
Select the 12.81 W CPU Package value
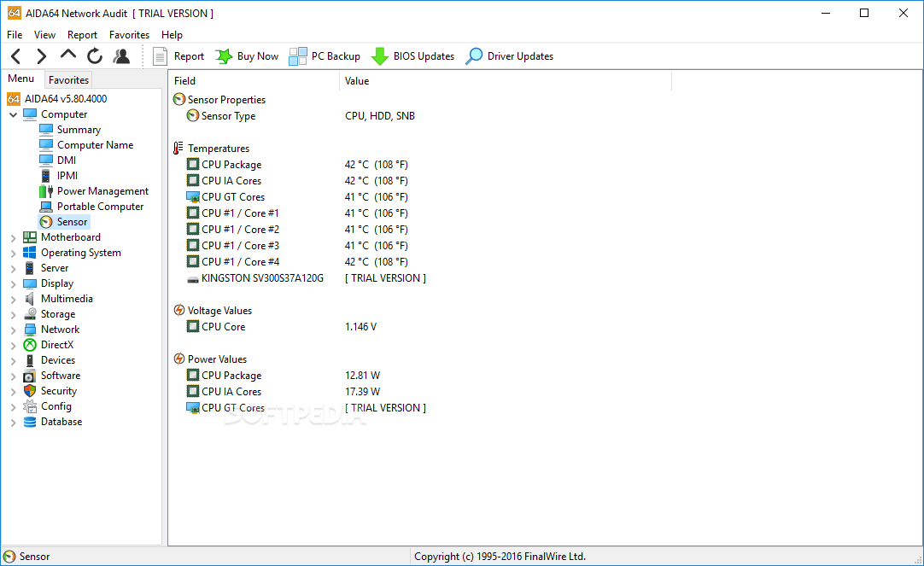(362, 375)
